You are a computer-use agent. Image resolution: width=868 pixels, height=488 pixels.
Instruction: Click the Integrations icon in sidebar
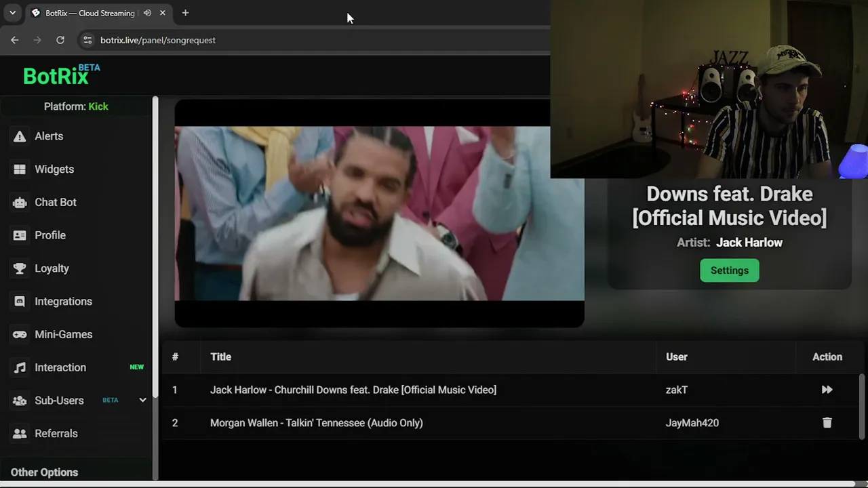[20, 302]
